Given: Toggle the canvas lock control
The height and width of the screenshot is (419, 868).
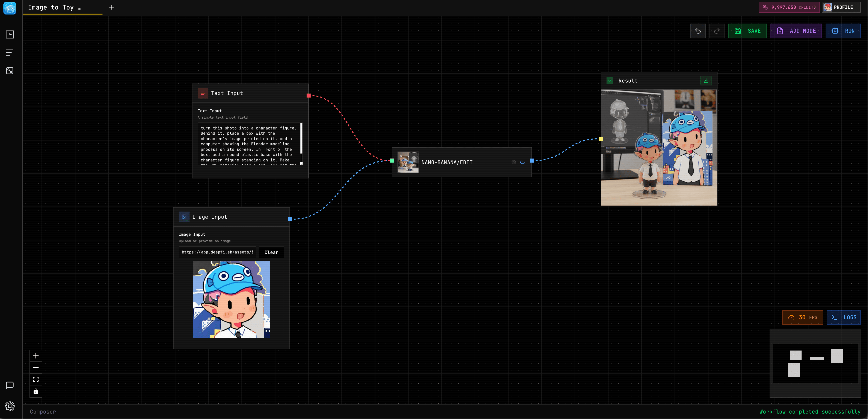Looking at the screenshot, I should pyautogui.click(x=36, y=391).
